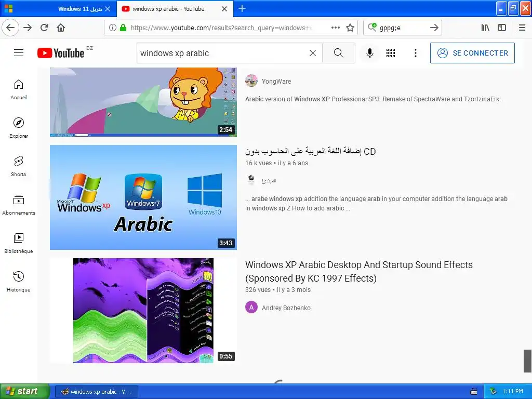
Task: Open the YouTube apps grid
Action: pyautogui.click(x=391, y=53)
